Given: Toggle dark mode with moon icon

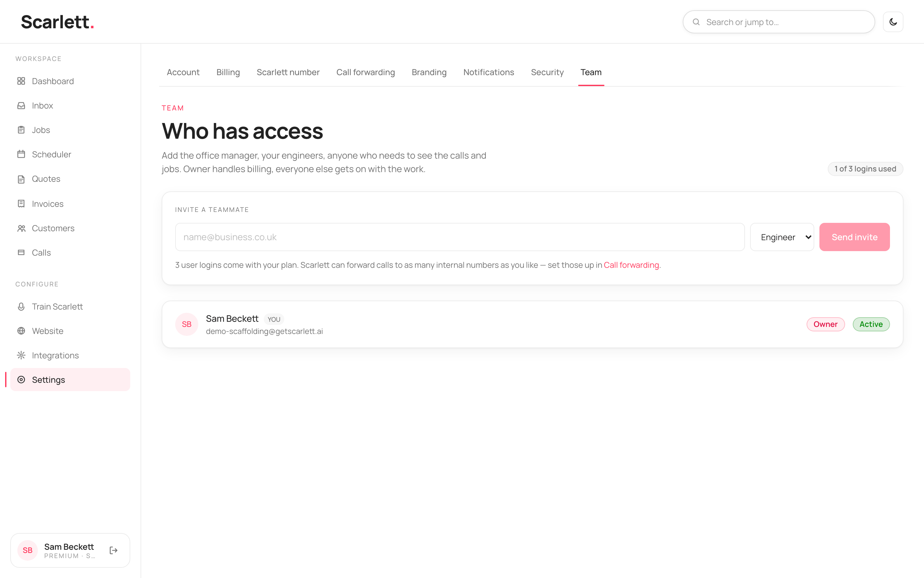Looking at the screenshot, I should click(893, 22).
